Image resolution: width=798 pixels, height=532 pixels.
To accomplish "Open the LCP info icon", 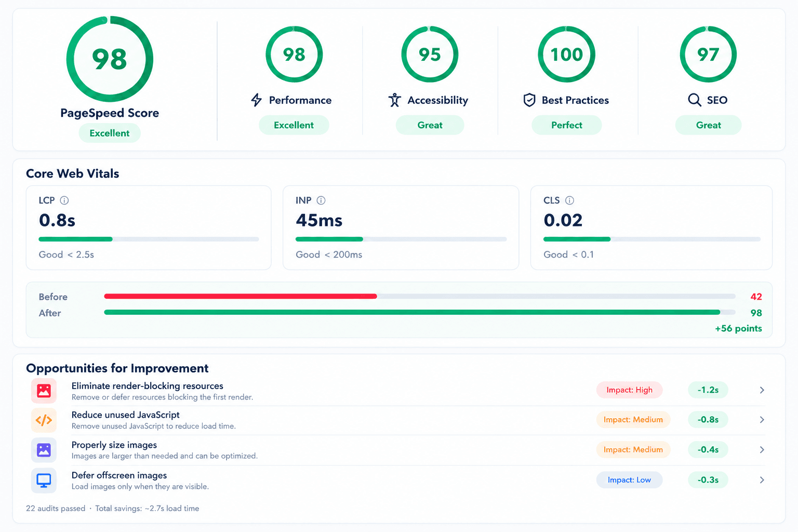I will 64,201.
